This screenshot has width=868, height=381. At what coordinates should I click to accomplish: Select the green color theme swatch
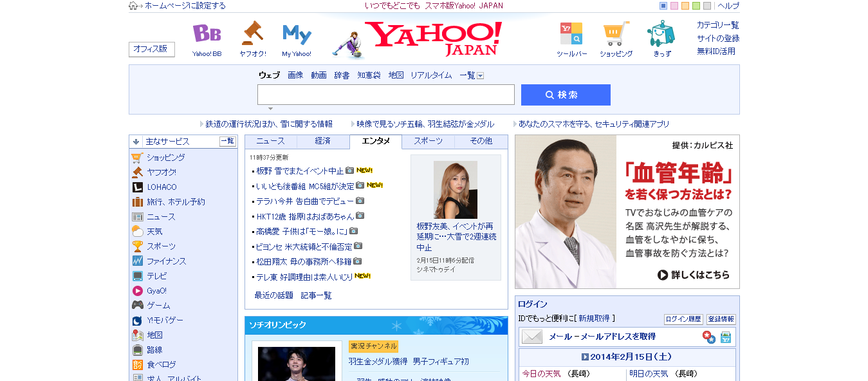pos(696,6)
